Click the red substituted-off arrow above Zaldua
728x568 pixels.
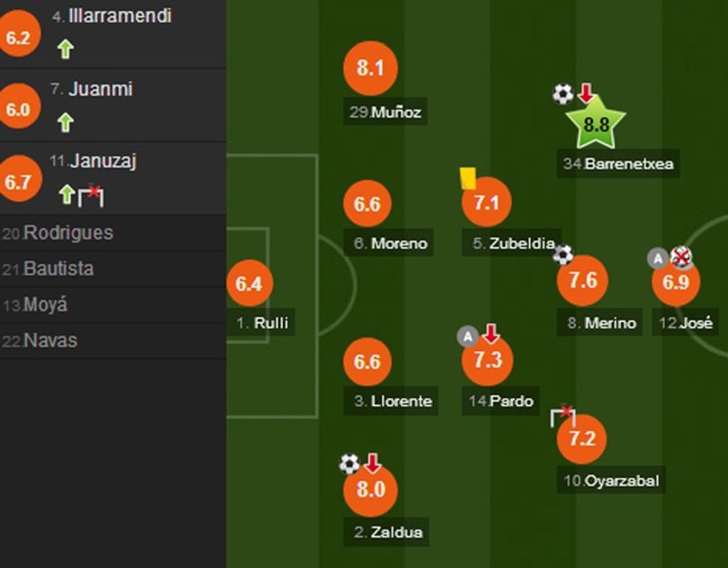(372, 463)
